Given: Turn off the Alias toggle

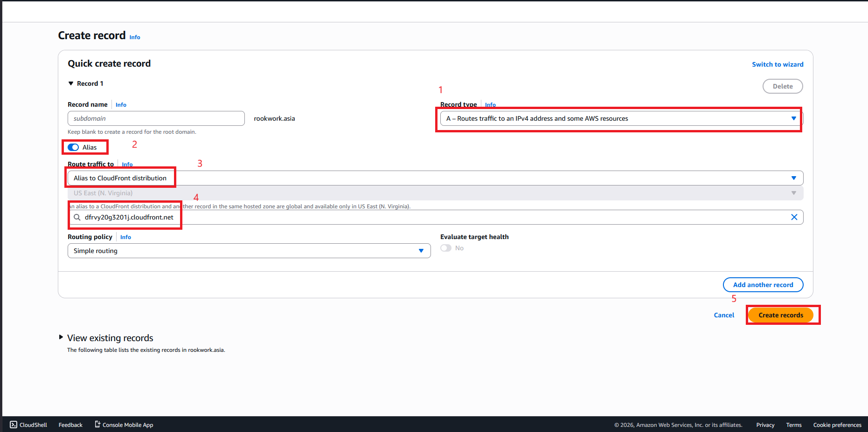Looking at the screenshot, I should pos(73,147).
